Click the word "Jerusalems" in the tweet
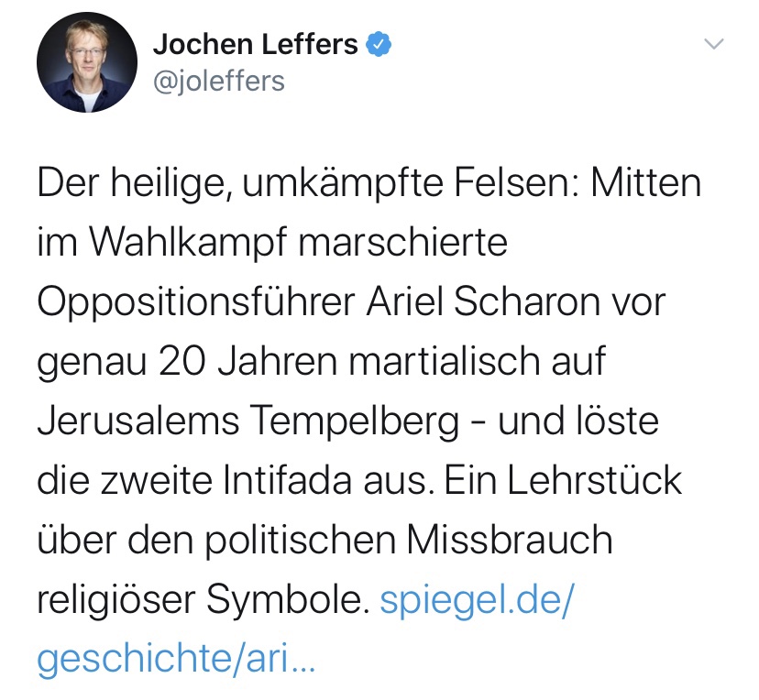 [136, 421]
